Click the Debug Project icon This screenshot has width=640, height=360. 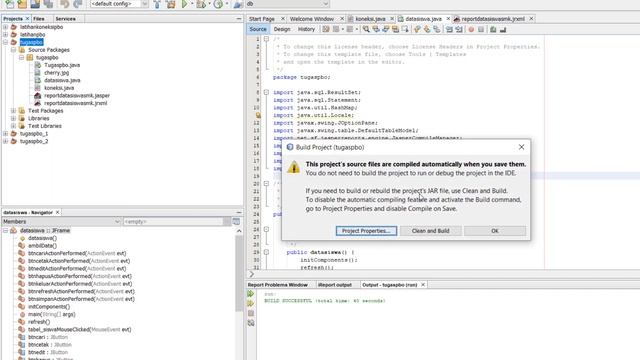tap(200, 4)
